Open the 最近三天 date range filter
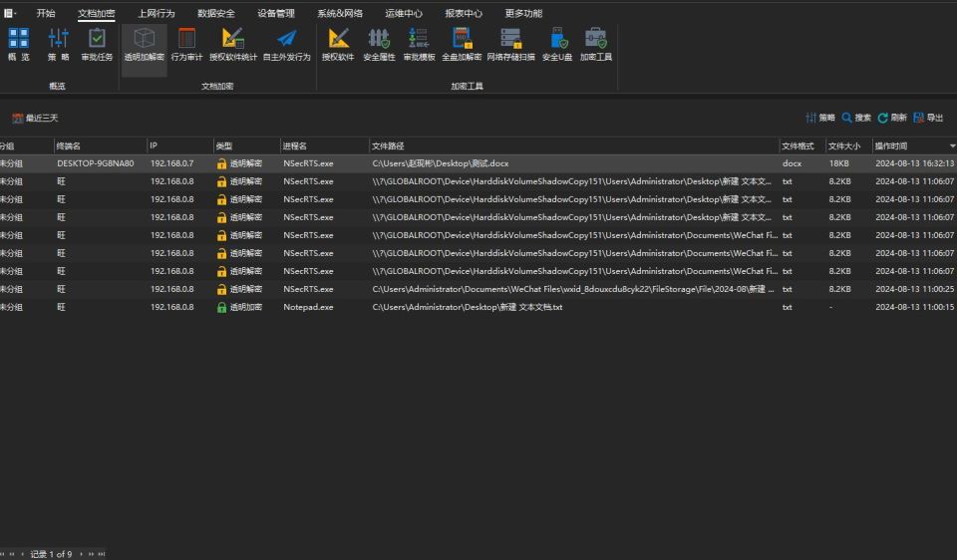957x560 pixels. tap(35, 118)
